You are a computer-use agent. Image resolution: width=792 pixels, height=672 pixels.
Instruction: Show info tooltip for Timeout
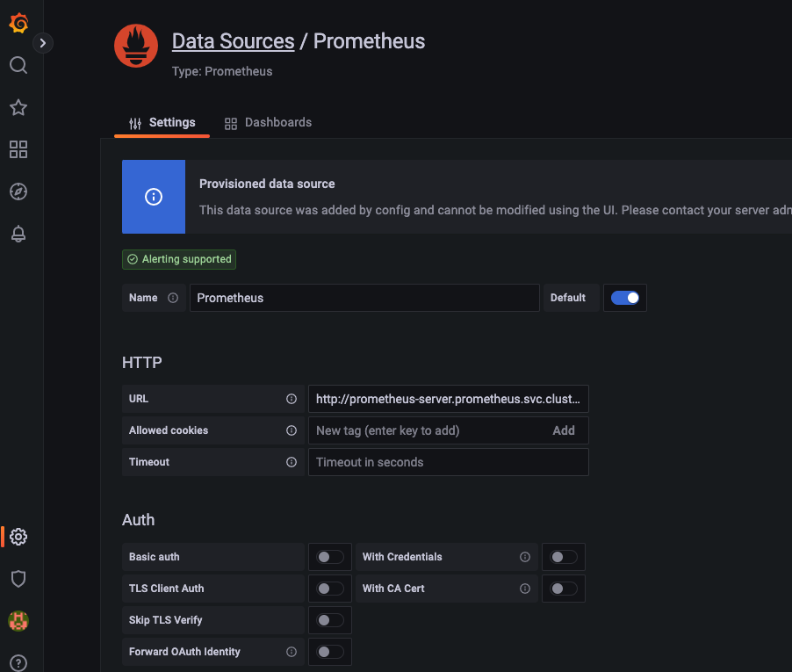(292, 462)
